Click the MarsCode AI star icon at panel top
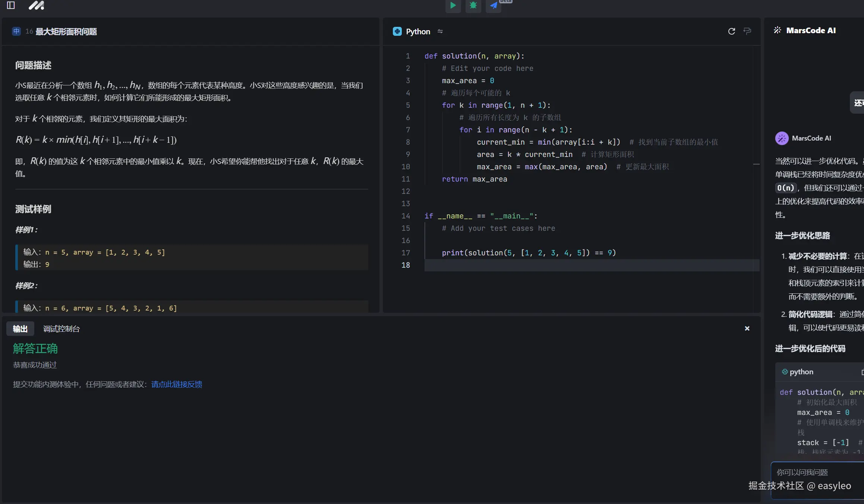This screenshot has height=504, width=864. (778, 30)
